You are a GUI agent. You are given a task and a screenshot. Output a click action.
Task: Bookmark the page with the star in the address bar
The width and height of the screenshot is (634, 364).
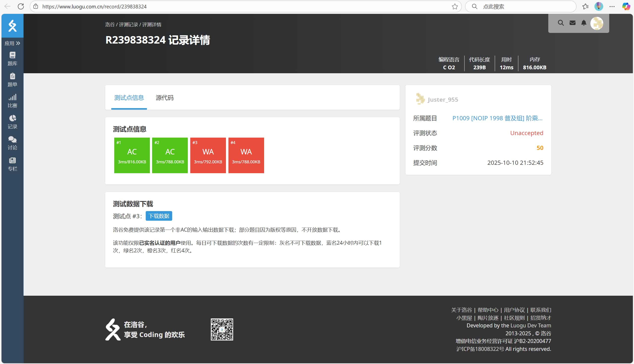click(455, 6)
